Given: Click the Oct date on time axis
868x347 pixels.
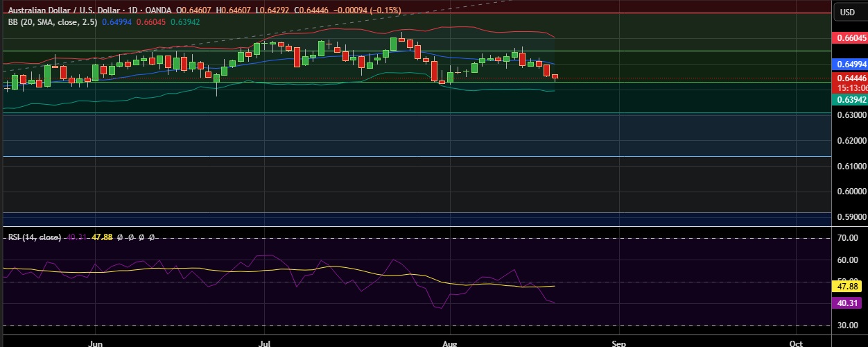Looking at the screenshot, I should pos(796,343).
